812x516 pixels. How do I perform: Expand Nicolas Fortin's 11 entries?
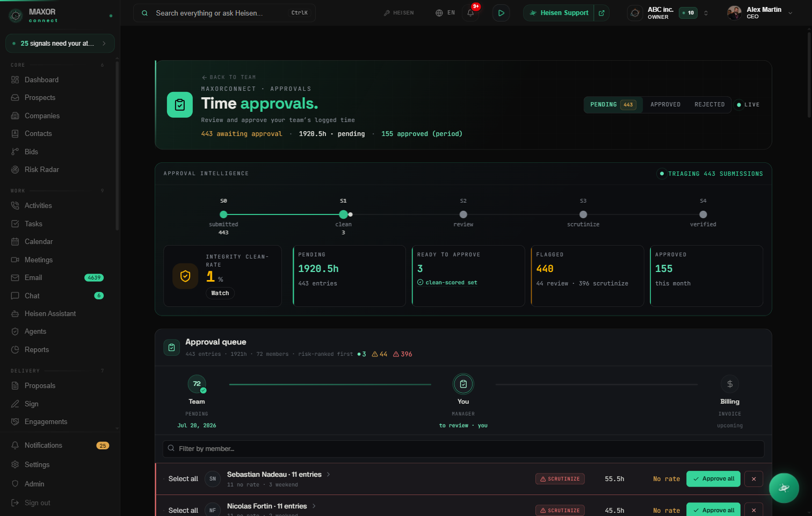pyautogui.click(x=271, y=506)
